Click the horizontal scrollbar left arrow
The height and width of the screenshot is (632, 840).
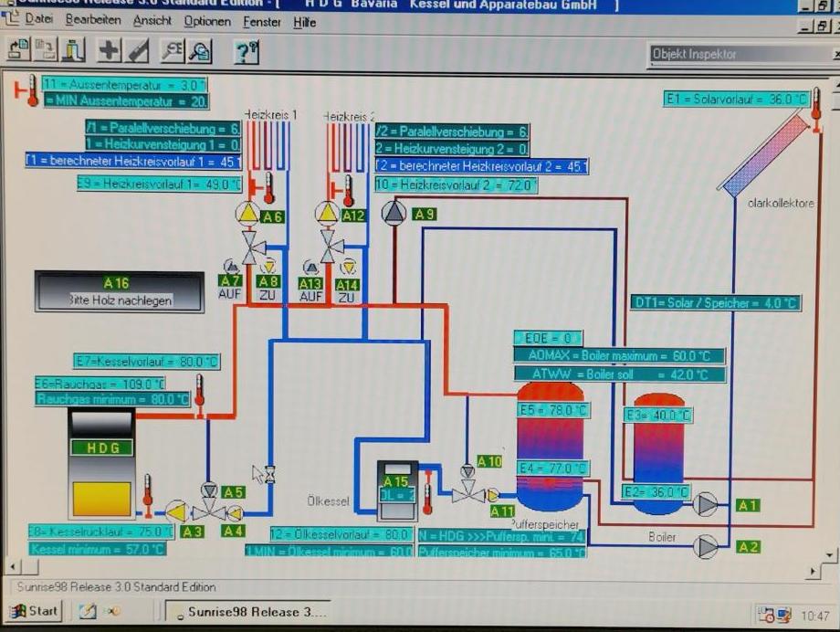tap(13, 566)
